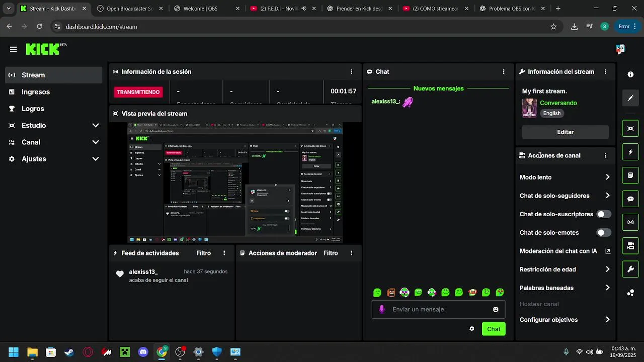Click alexiss13_ in the activity feed
The height and width of the screenshot is (362, 644).
(143, 272)
